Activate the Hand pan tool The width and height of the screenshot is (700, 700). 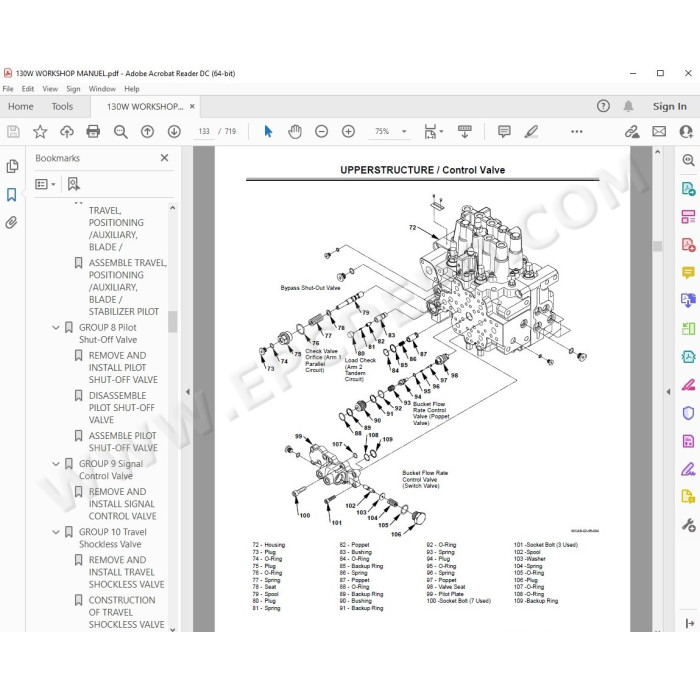click(x=295, y=131)
